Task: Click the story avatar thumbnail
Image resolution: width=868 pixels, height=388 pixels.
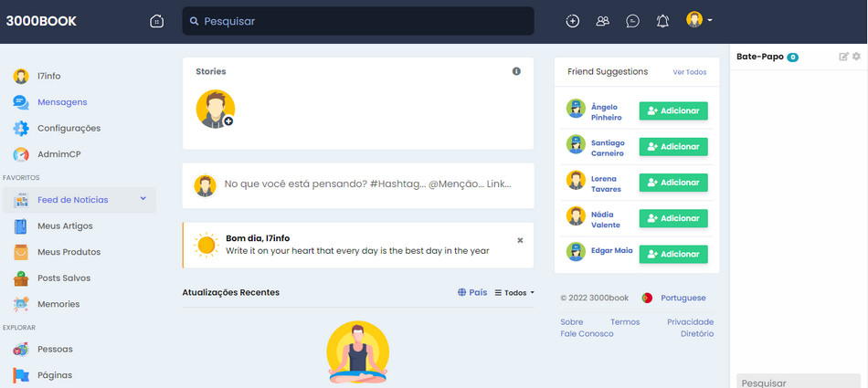Action: coord(216,109)
